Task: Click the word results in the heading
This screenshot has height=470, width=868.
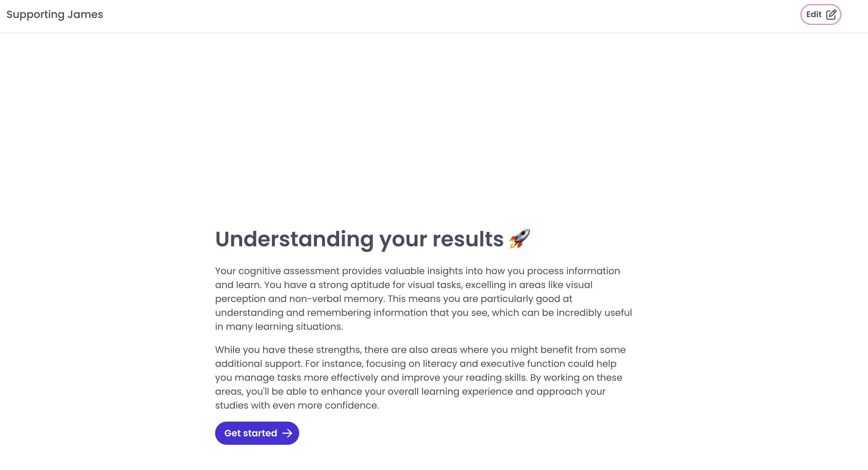Action: (x=468, y=239)
